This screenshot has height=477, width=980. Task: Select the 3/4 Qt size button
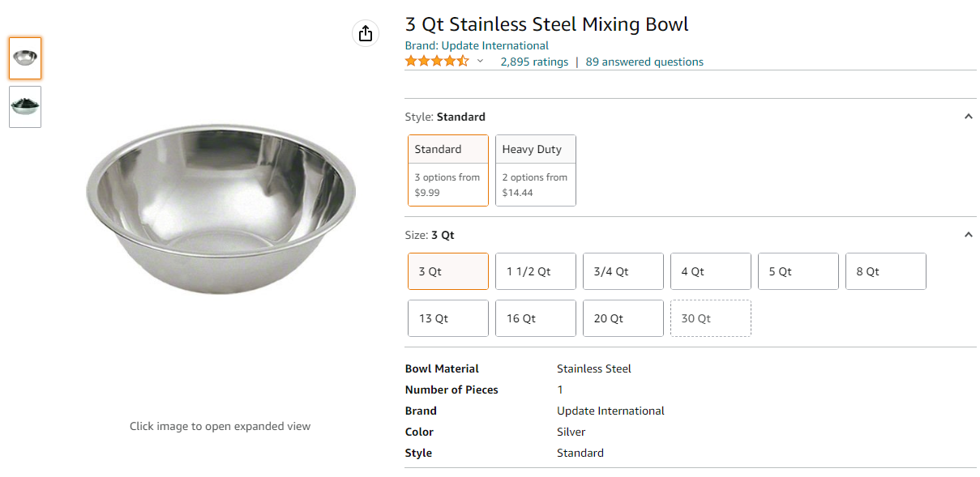coord(623,271)
